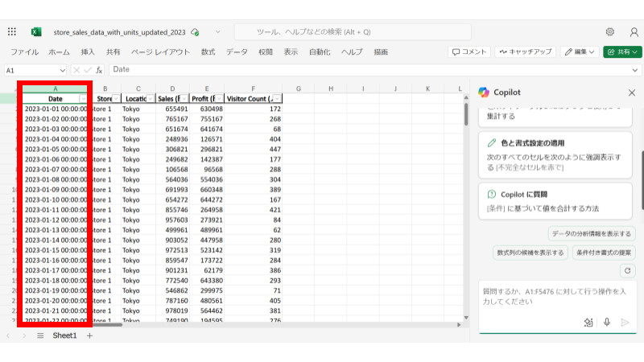The height and width of the screenshot is (362, 644).
Task: Click the 条件付き書式の提案 suggestion
Action: (603, 252)
